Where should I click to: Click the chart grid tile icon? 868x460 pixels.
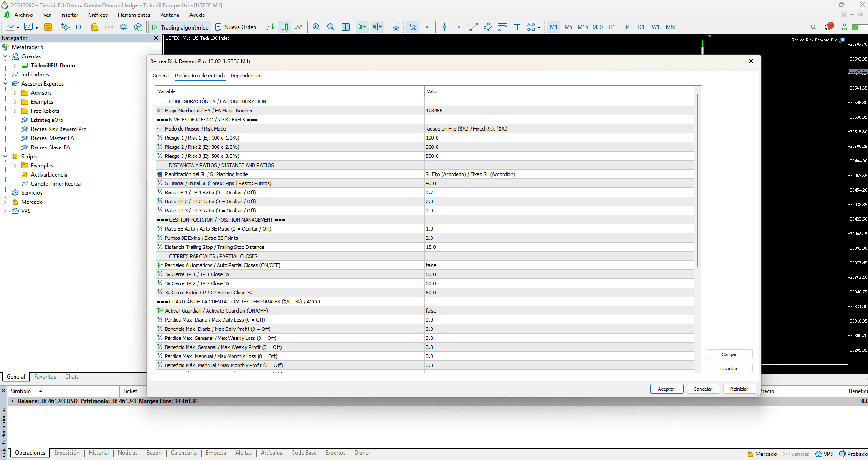pyautogui.click(x=346, y=27)
